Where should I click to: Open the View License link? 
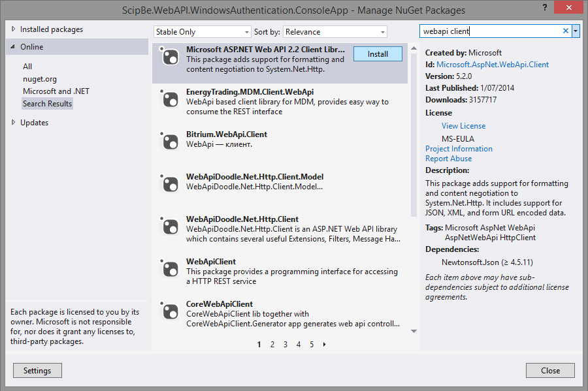click(463, 126)
